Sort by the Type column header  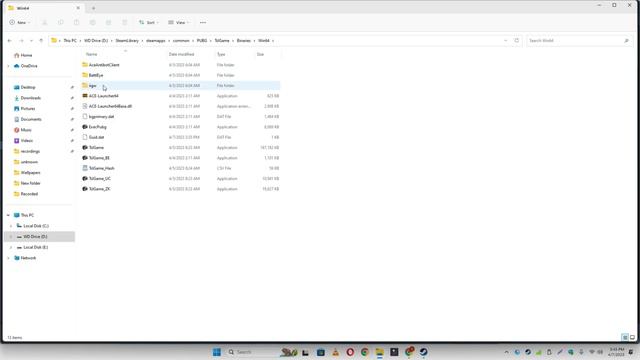pos(221,54)
